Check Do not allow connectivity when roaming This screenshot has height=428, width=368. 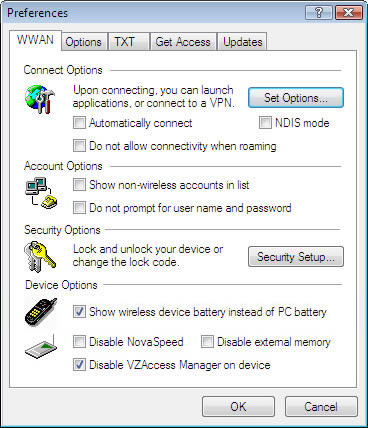pyautogui.click(x=79, y=146)
